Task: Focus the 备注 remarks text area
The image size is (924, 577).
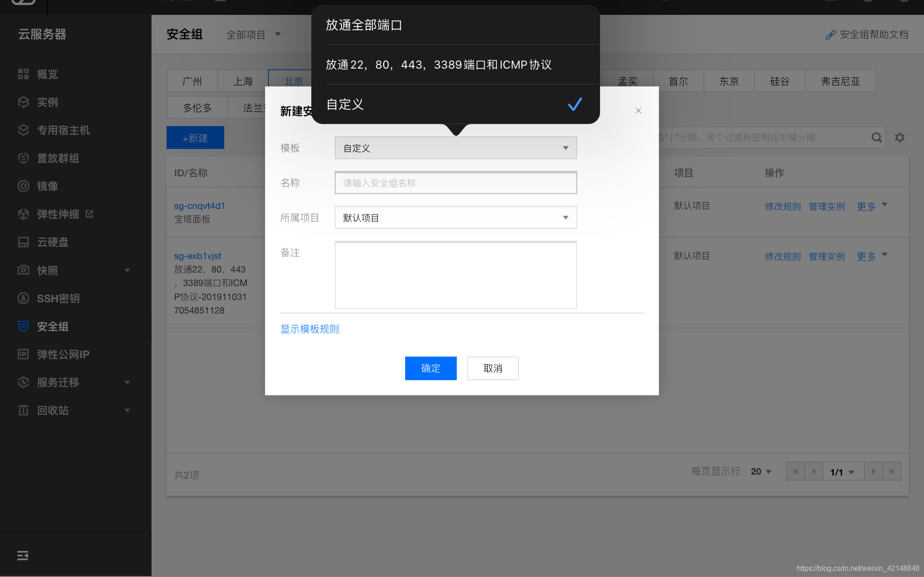Action: tap(456, 275)
